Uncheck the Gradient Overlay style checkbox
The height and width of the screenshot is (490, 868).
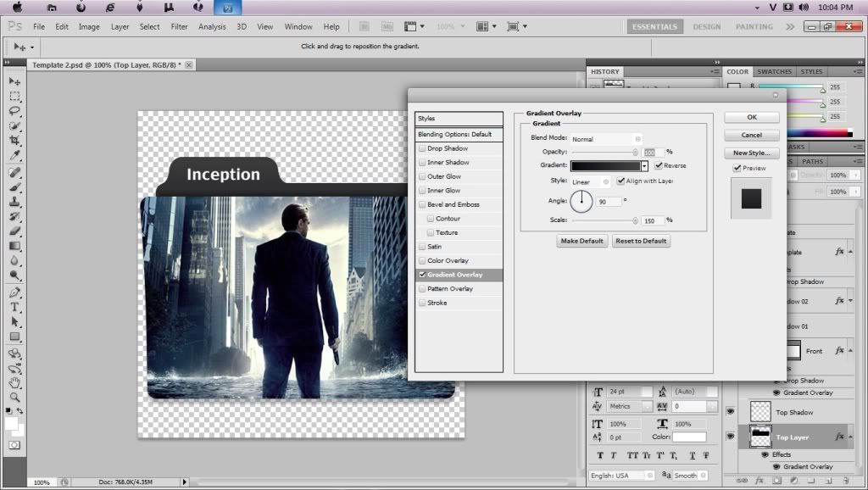(x=422, y=275)
